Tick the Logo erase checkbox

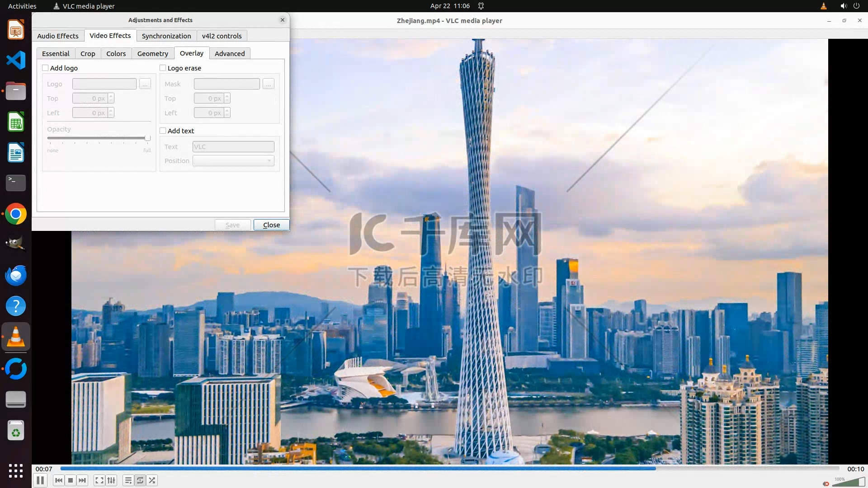tap(163, 68)
